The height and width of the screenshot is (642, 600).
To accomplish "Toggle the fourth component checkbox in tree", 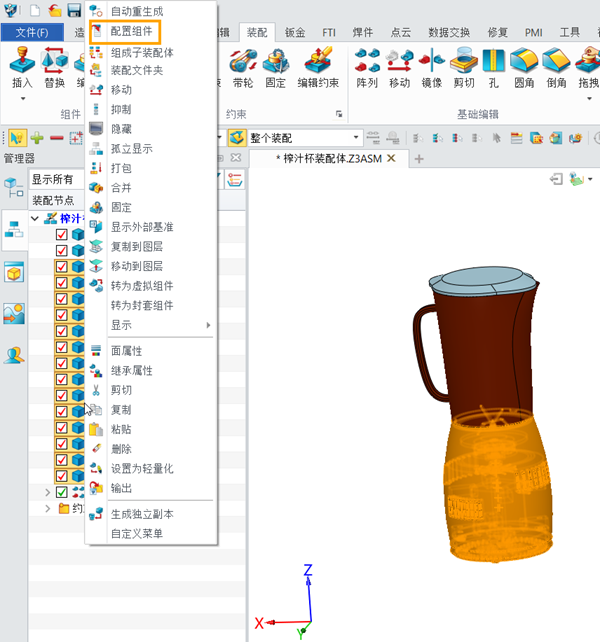I will [x=61, y=283].
